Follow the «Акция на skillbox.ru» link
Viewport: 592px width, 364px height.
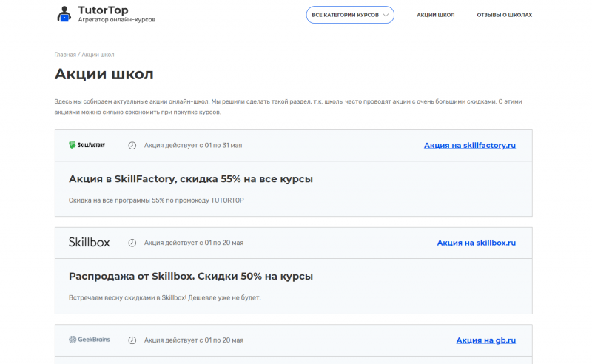point(476,243)
